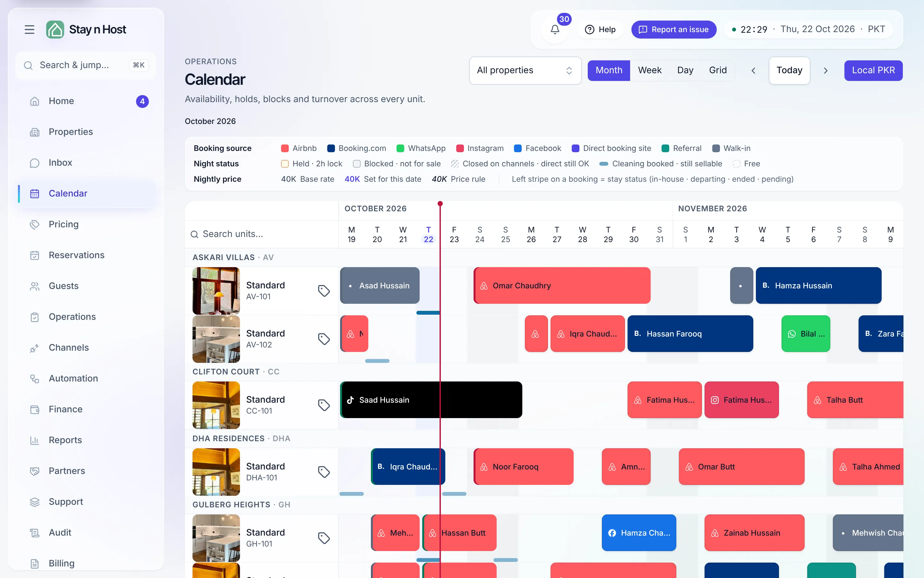This screenshot has height=578, width=924.
Task: Open Hamza Cha... Facebook booking
Action: (639, 533)
